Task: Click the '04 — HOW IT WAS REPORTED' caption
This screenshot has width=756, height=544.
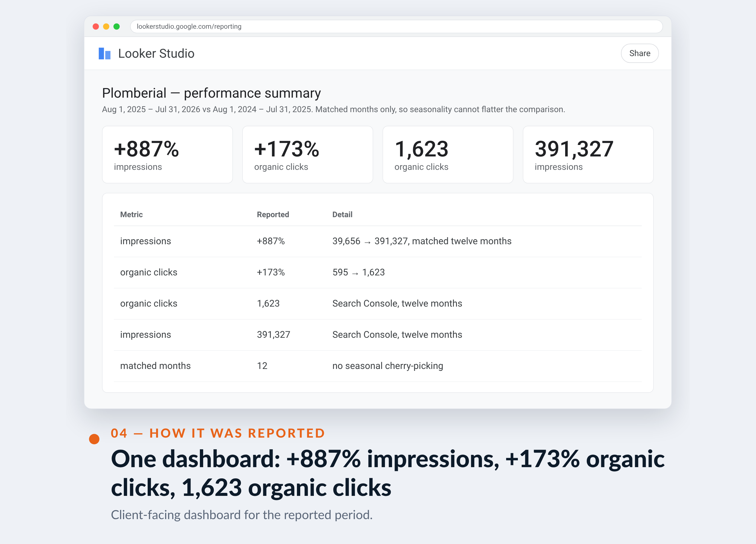Action: (218, 433)
